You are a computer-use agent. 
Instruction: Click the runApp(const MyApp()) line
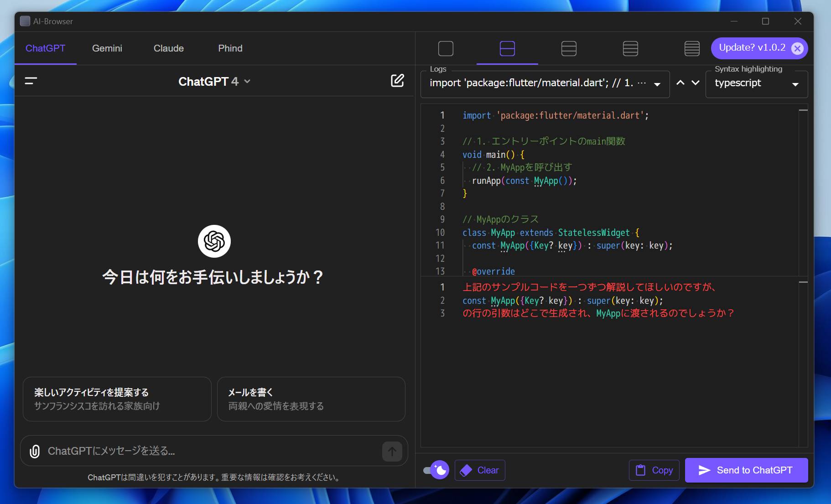coord(524,181)
